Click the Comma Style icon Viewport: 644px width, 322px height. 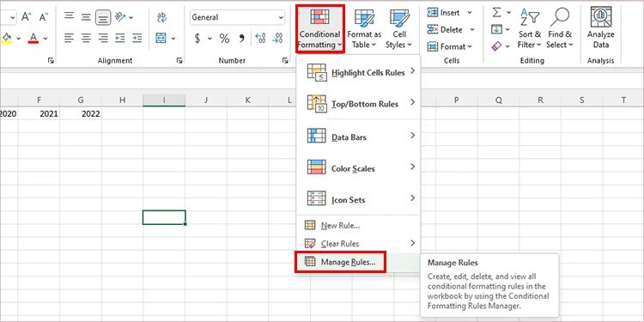[241, 39]
